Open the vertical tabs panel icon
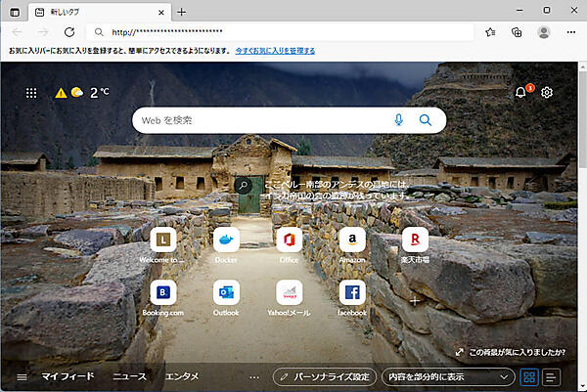 tap(15, 13)
